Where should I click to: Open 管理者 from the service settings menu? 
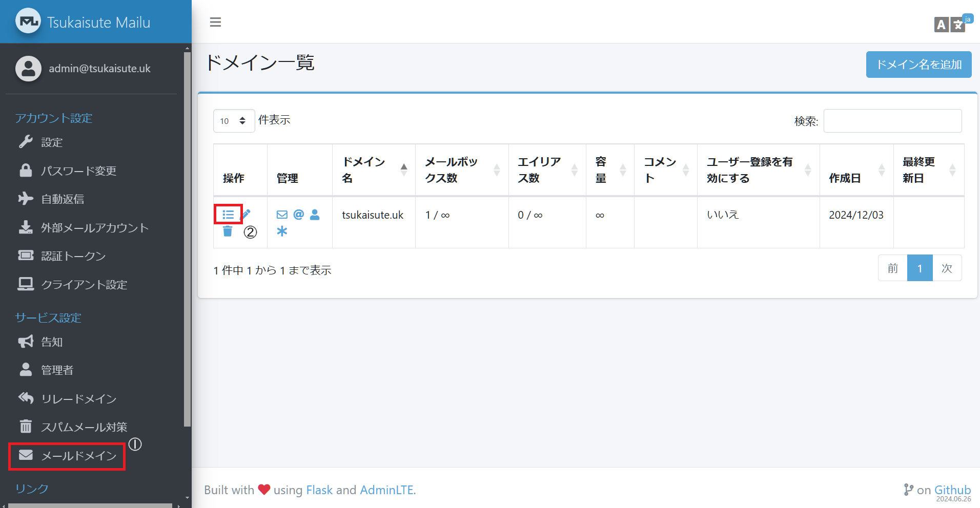[x=57, y=370]
